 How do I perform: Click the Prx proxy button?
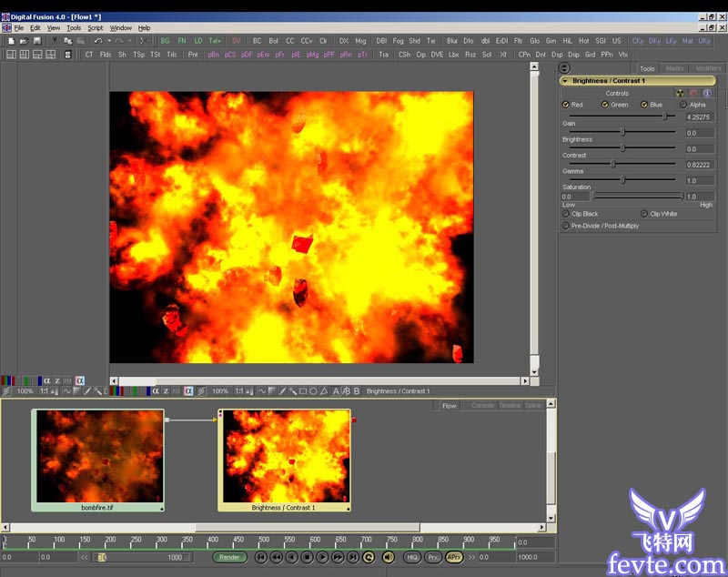pos(433,557)
